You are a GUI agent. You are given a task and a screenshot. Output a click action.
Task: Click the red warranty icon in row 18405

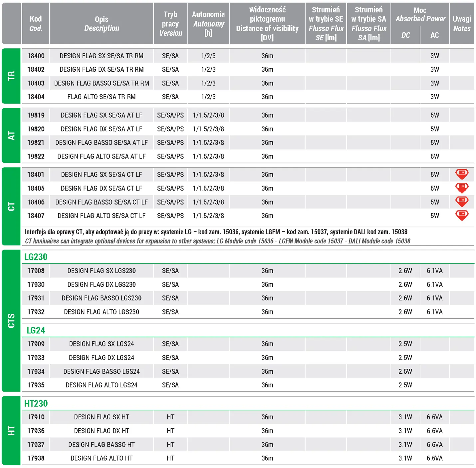point(462,188)
